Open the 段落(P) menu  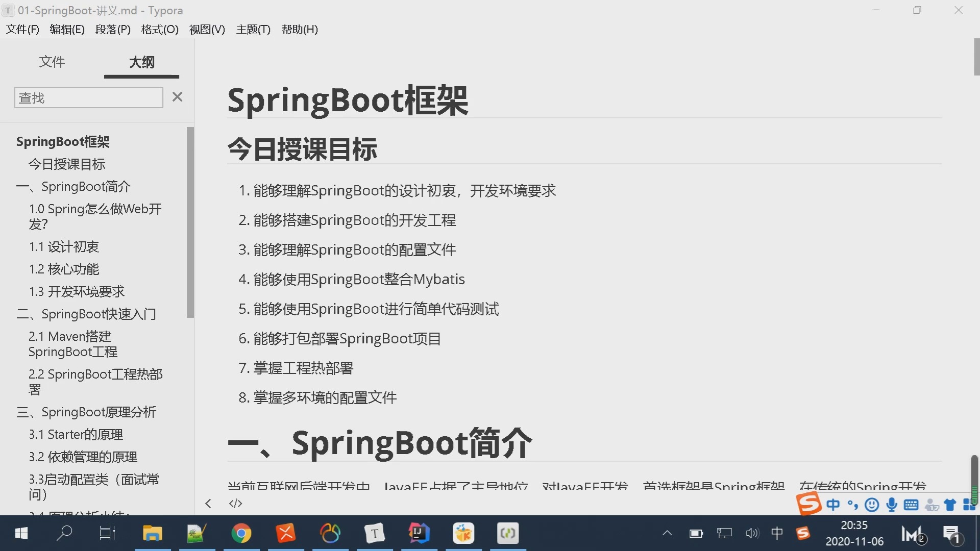tap(113, 30)
